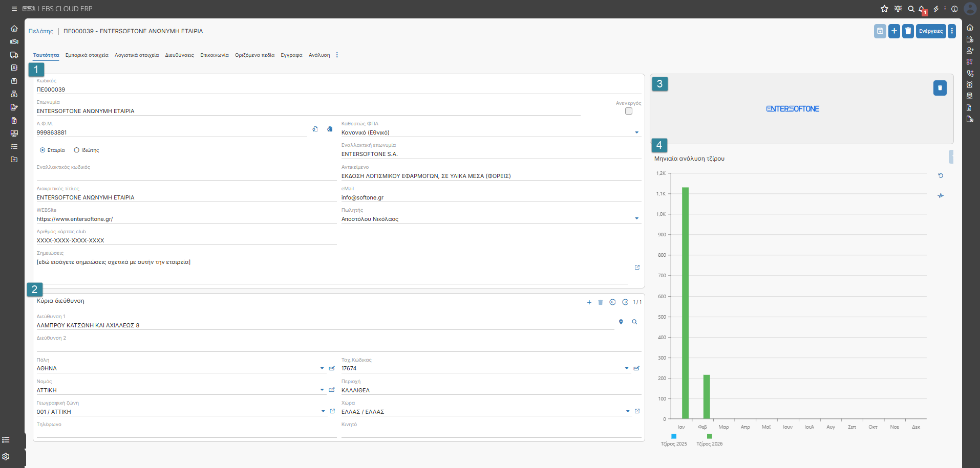This screenshot has height=468, width=980.
Task: Go to the next address record
Action: coord(625,302)
